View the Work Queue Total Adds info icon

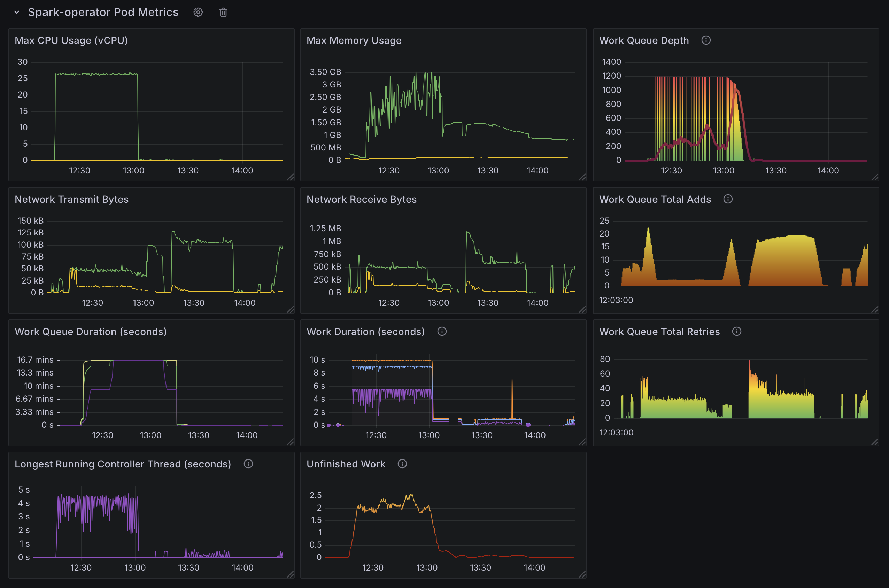click(x=728, y=199)
